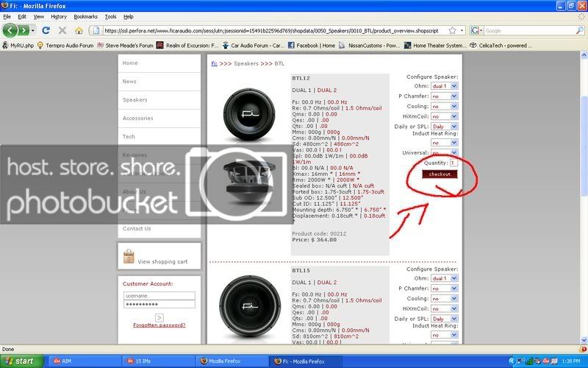Open the History menu
This screenshot has height=368, width=588.
click(x=59, y=16)
